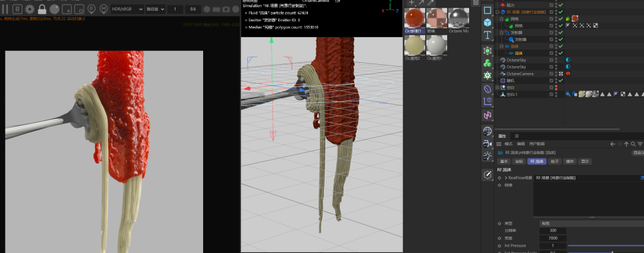644x253 pixels.
Task: Collapse the 流体 parent tree node
Action: 501,47
